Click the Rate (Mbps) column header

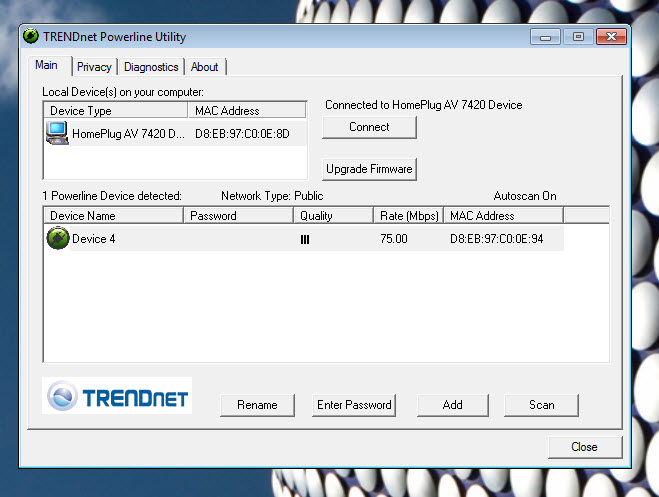tap(409, 216)
